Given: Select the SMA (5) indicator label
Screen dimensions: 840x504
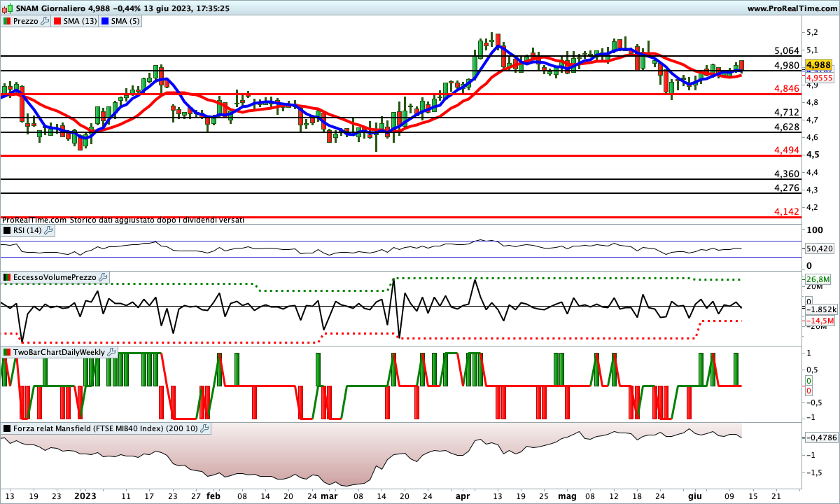Looking at the screenshot, I should pyautogui.click(x=125, y=21).
